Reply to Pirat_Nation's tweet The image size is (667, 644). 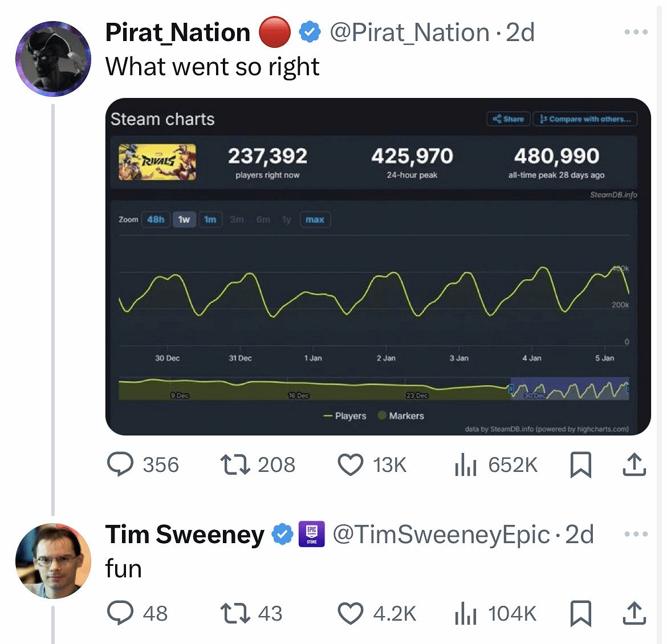click(x=121, y=464)
